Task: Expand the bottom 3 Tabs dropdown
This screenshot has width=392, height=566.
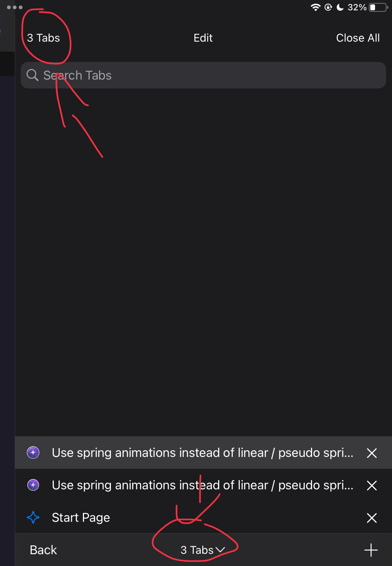Action: [202, 550]
